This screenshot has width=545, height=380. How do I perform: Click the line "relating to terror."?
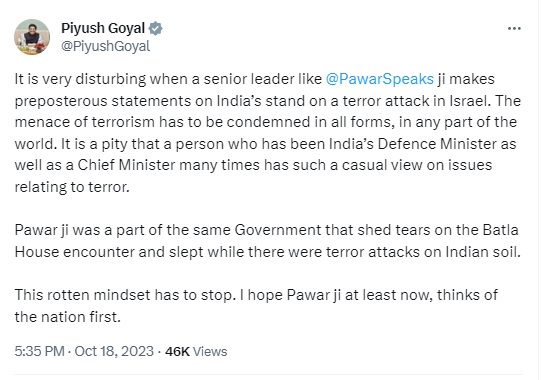point(72,187)
